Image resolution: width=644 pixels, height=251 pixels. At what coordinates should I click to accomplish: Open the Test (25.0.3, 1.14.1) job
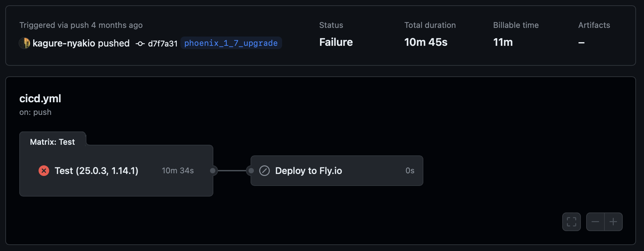(96, 171)
